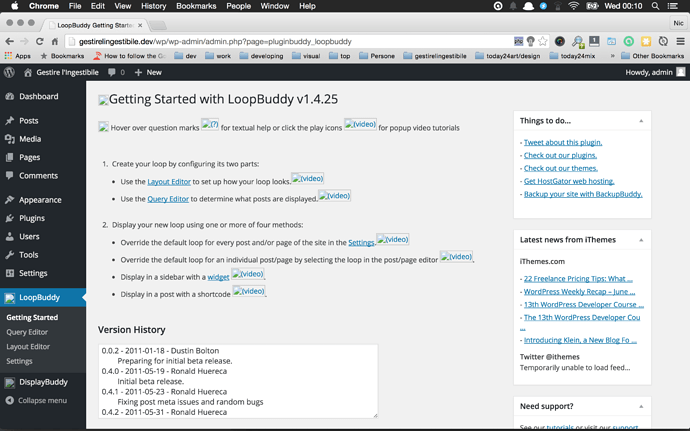
Task: Open the Apps bookmarks shortcut
Action: coord(18,56)
